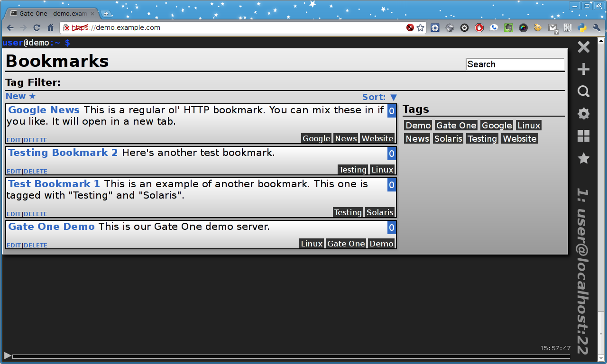Close the Gate One browser tab
The width and height of the screenshot is (607, 364).
coord(92,14)
